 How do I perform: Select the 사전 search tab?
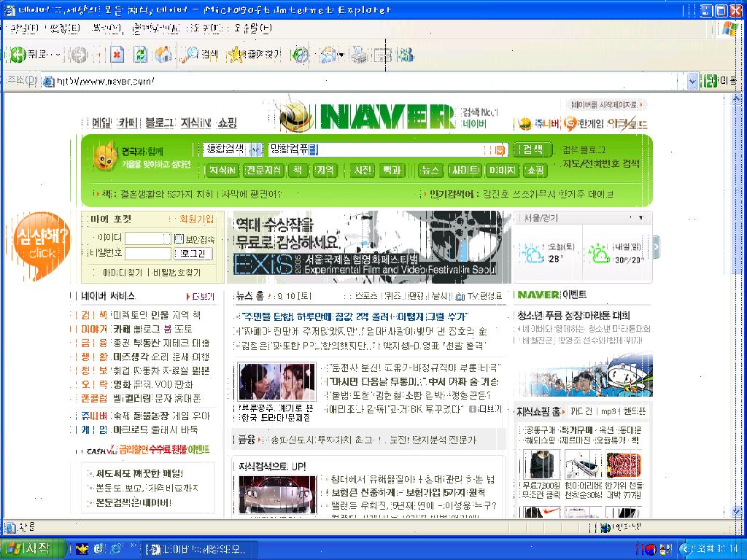tap(362, 171)
